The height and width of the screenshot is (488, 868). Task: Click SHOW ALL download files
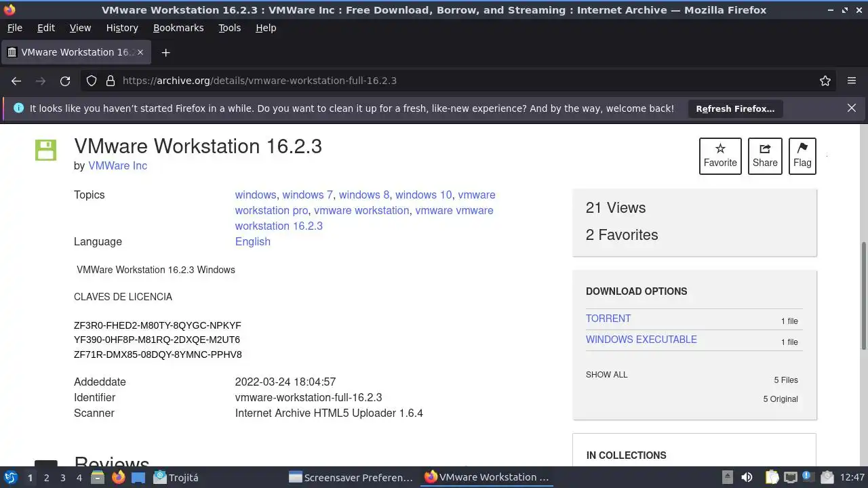click(x=607, y=375)
